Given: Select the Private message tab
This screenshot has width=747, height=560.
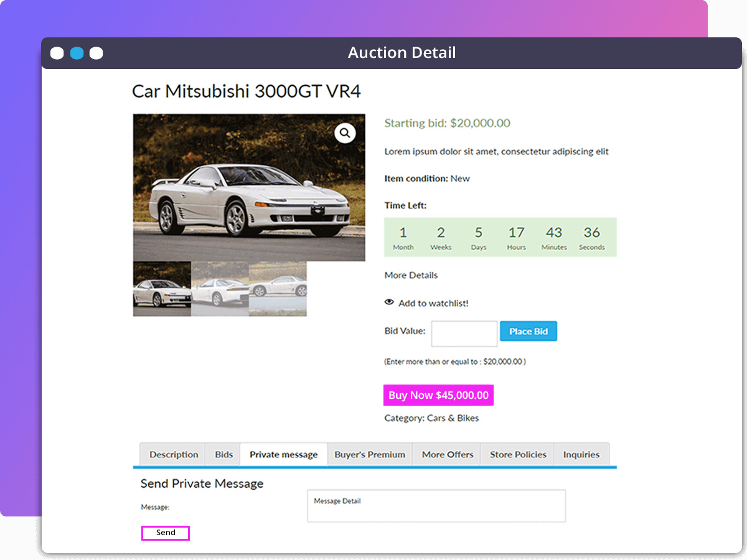Looking at the screenshot, I should click(284, 454).
